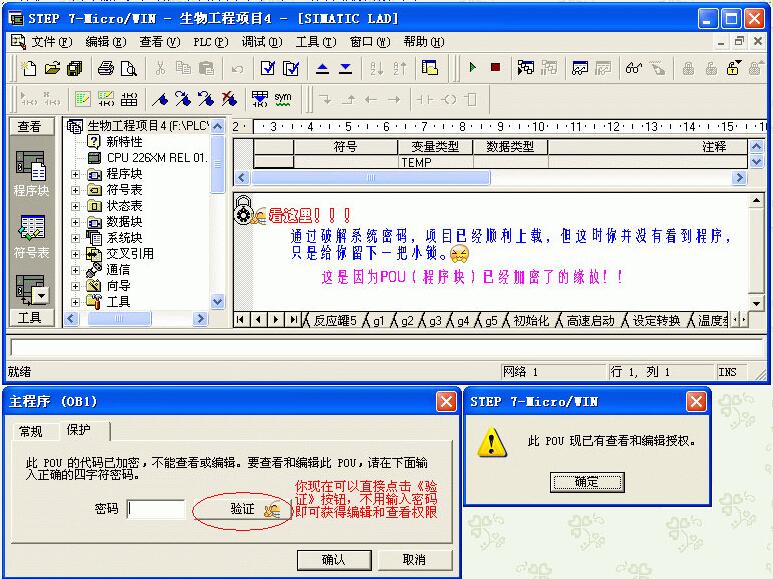Click the New project toolbar icon
773x579 pixels.
tap(29, 68)
